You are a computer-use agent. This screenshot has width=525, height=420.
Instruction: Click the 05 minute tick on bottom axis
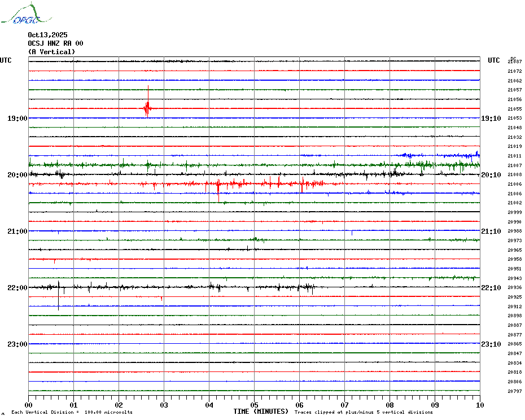pos(254,405)
